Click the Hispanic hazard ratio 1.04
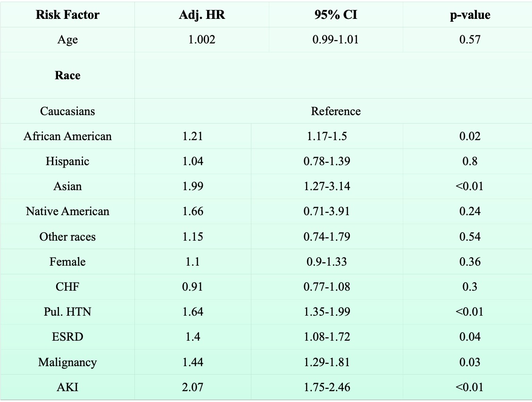This screenshot has height=402, width=532. tap(193, 161)
